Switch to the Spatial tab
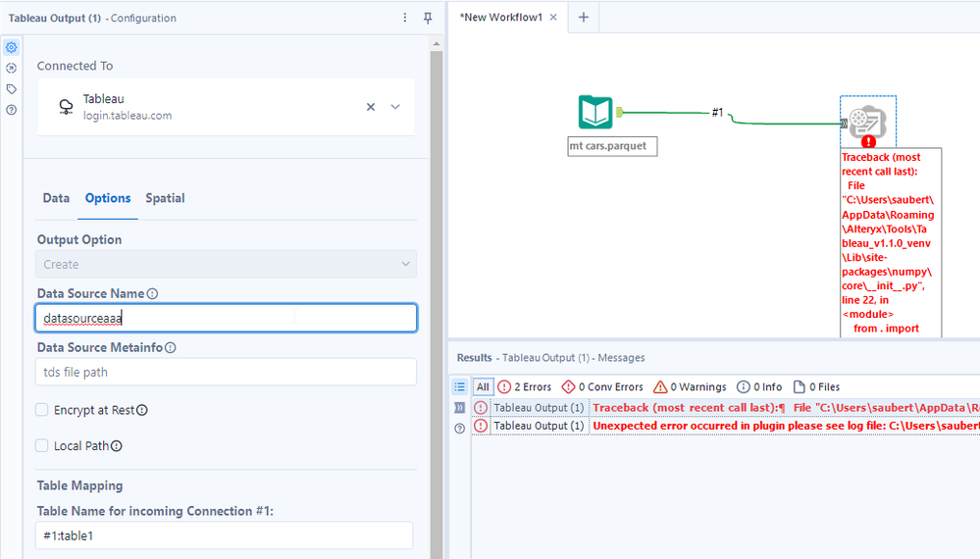The width and height of the screenshot is (980, 559). click(165, 198)
